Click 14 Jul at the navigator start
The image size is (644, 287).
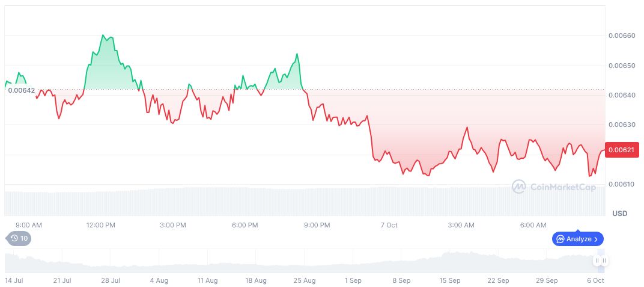[14, 280]
